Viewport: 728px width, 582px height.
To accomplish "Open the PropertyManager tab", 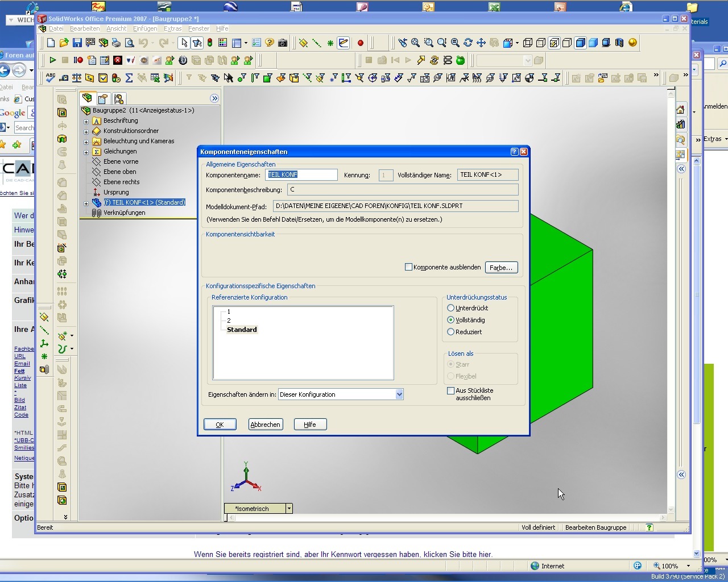I will coord(103,98).
